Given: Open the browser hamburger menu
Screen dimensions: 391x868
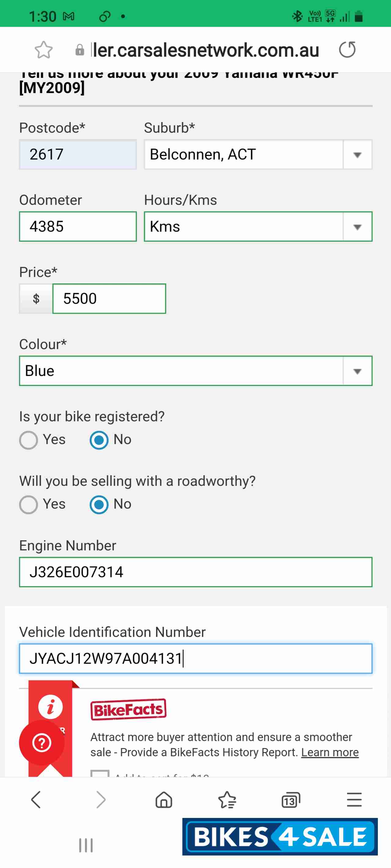Looking at the screenshot, I should [x=354, y=799].
